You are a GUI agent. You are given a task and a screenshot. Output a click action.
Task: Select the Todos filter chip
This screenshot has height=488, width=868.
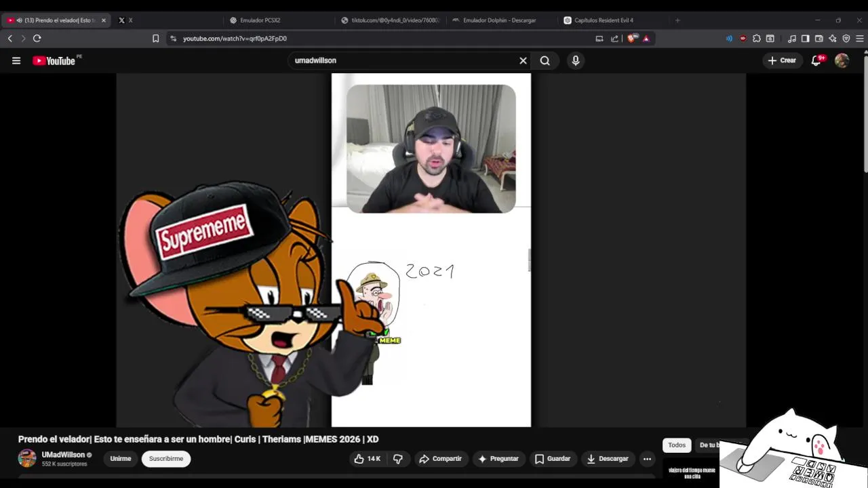[x=677, y=445]
